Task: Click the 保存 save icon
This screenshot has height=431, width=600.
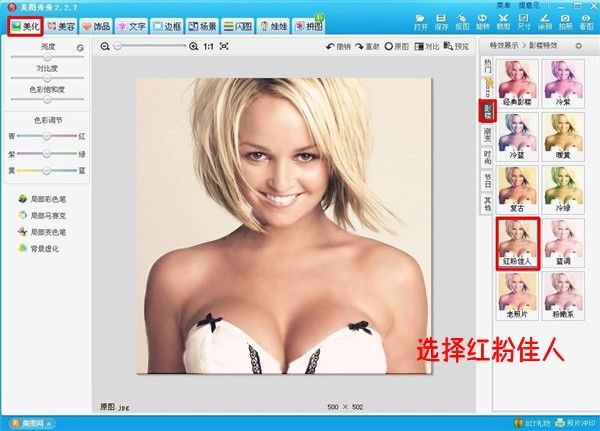Action: point(441,23)
